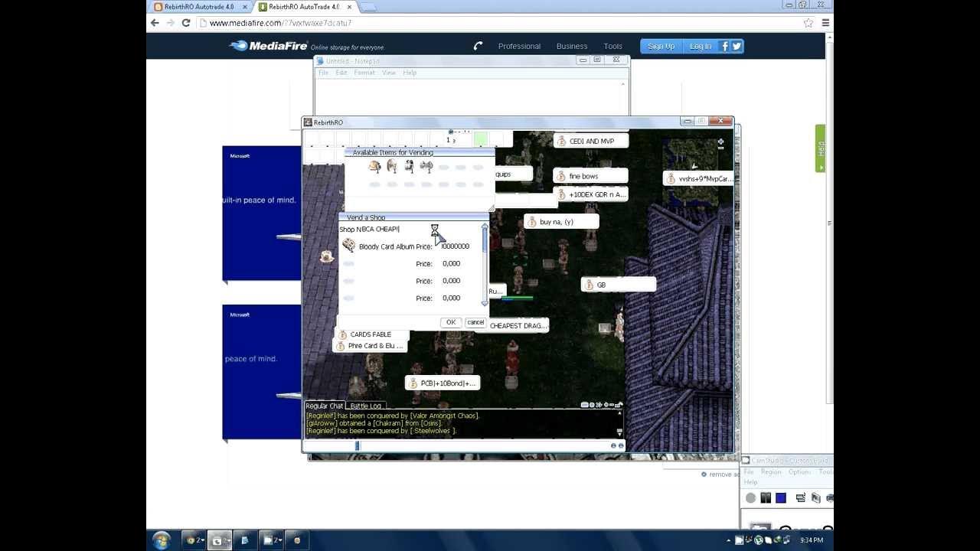
Task: Click Professional link on MediaFire
Action: coord(519,46)
